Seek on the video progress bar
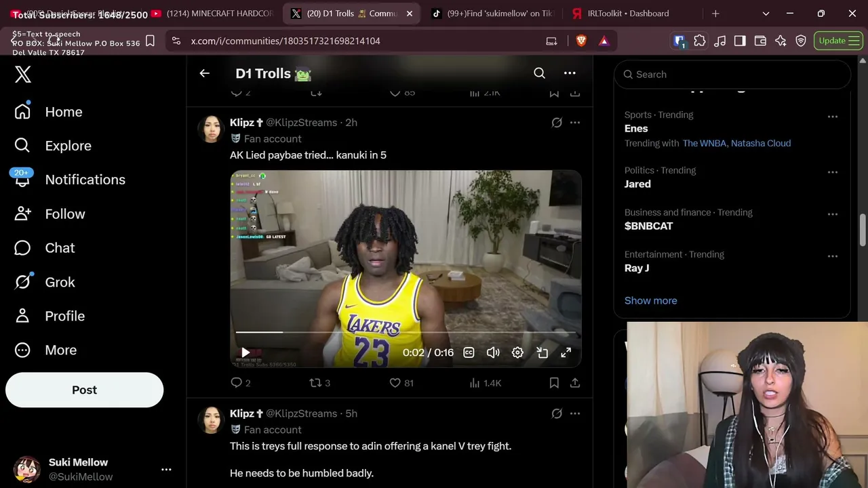This screenshot has width=868, height=488. point(406,332)
